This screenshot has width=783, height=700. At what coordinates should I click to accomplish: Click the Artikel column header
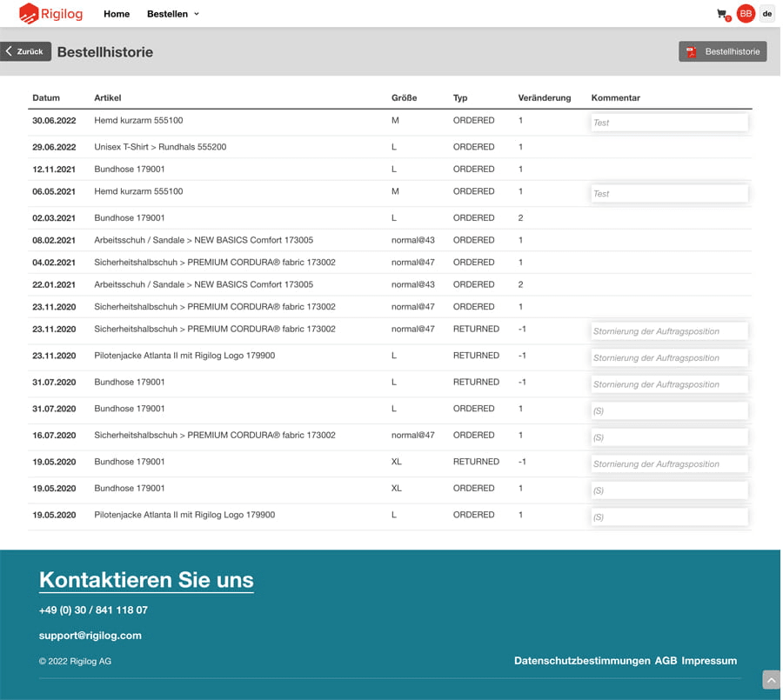[108, 98]
